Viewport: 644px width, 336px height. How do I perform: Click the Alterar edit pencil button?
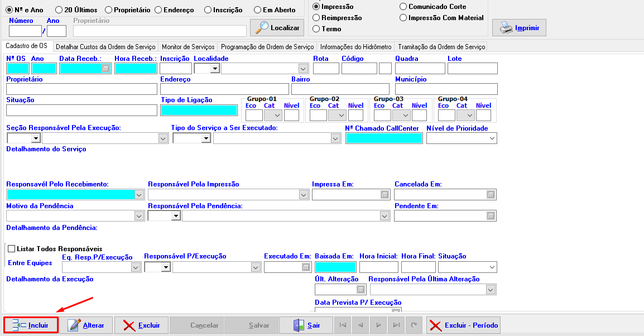86,325
